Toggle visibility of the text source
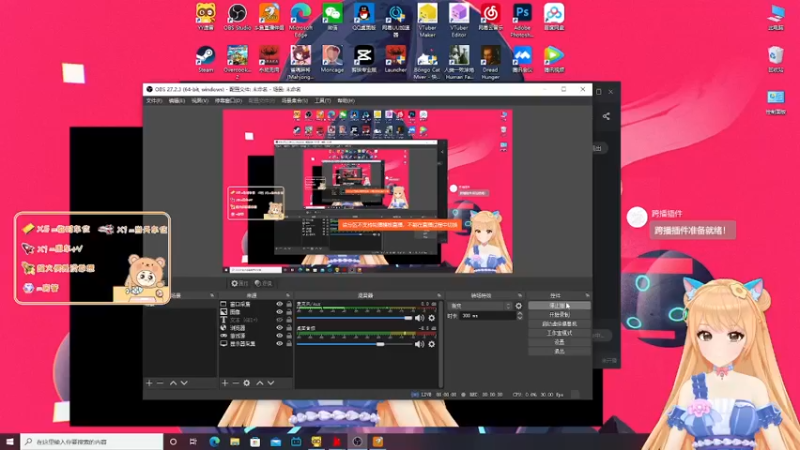Image resolution: width=800 pixels, height=450 pixels. pyautogui.click(x=279, y=320)
